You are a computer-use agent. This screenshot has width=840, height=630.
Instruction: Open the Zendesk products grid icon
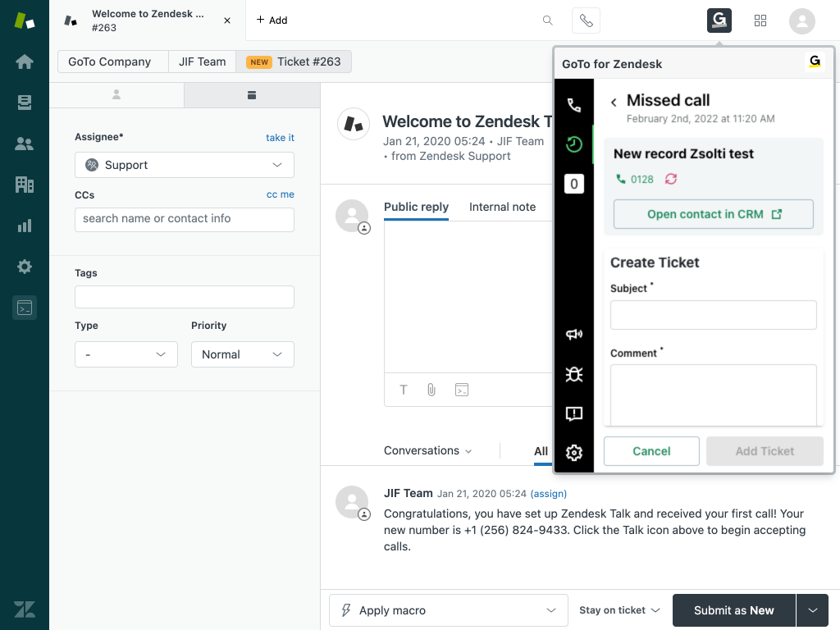coord(760,21)
